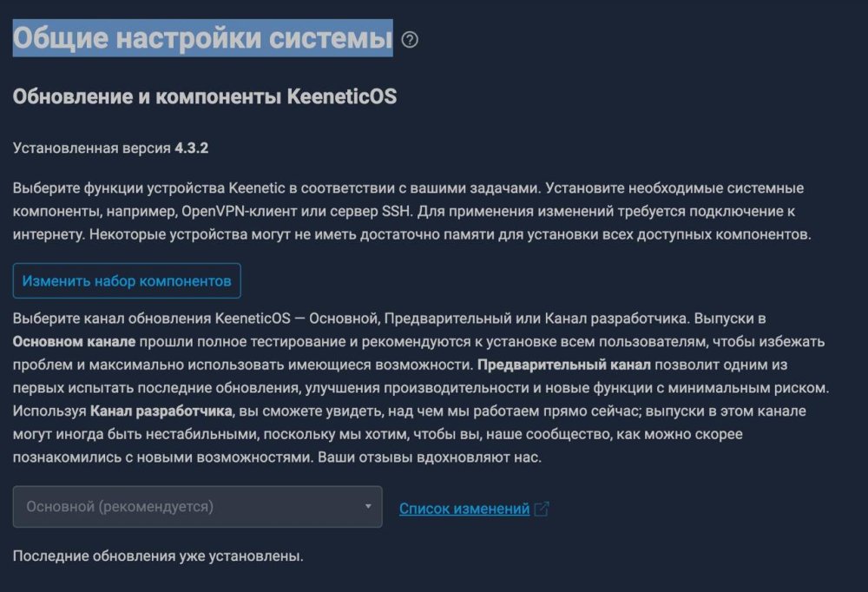868x592 pixels.
Task: Click the arrow of the update channel dropdown
Action: coord(368,506)
